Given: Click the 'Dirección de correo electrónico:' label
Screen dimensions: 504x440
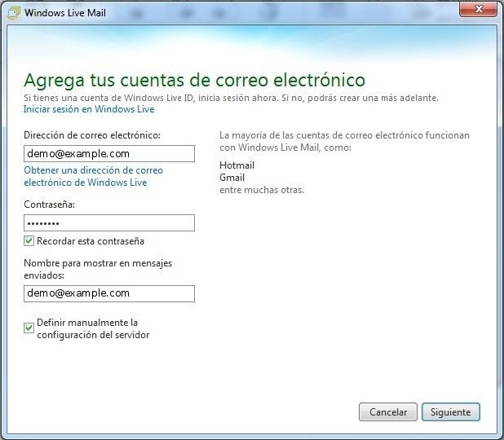Looking at the screenshot, I should pyautogui.click(x=92, y=135).
